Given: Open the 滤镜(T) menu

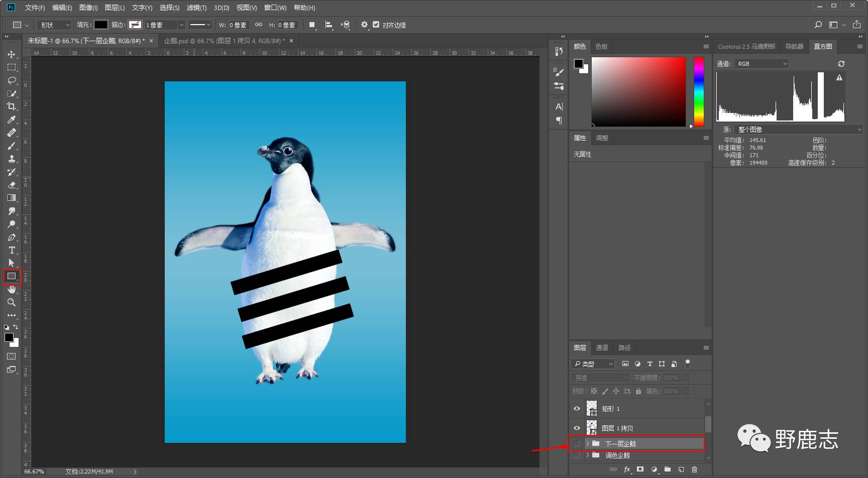Looking at the screenshot, I should pyautogui.click(x=196, y=8).
